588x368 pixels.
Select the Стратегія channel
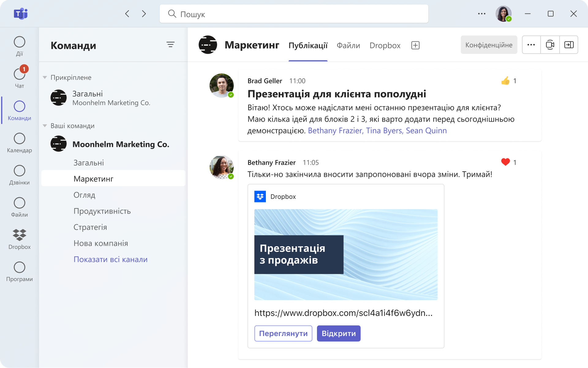click(x=90, y=227)
